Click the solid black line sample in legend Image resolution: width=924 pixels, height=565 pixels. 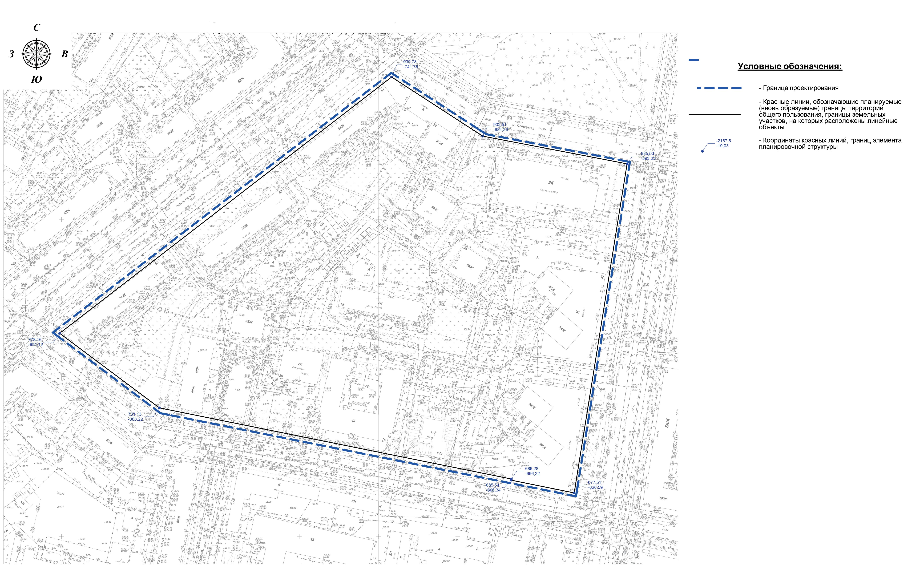pyautogui.click(x=715, y=115)
